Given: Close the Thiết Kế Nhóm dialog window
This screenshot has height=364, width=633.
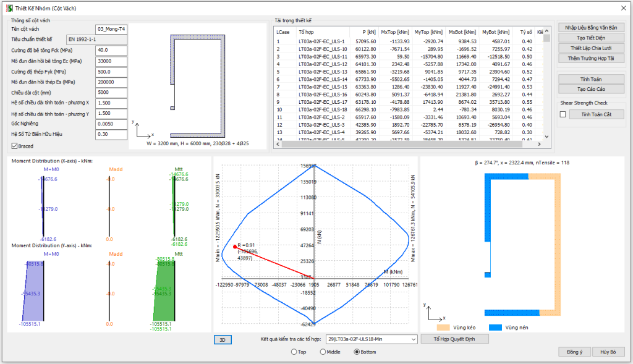Looking at the screenshot, I should (622, 7).
